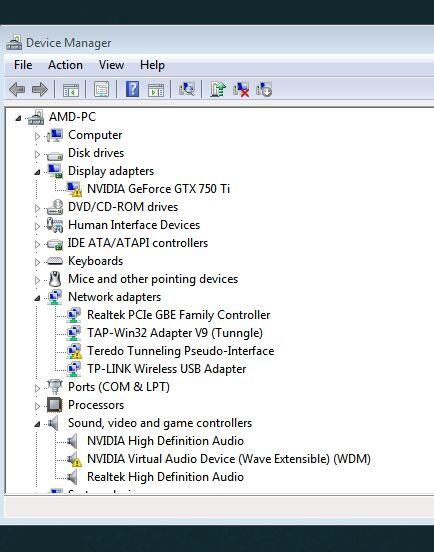
Task: Open the View menu
Action: [x=111, y=65]
